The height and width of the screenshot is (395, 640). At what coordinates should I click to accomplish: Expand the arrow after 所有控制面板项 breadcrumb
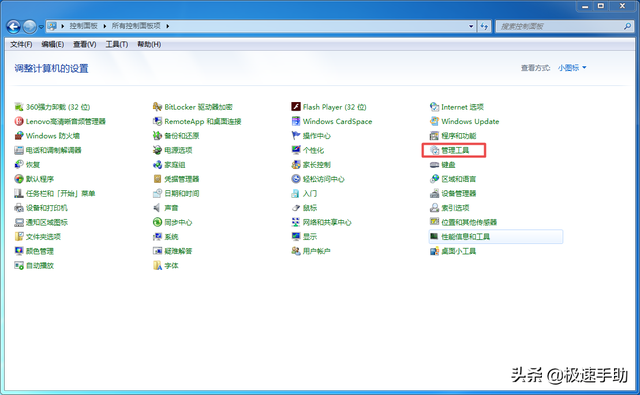tap(167, 26)
